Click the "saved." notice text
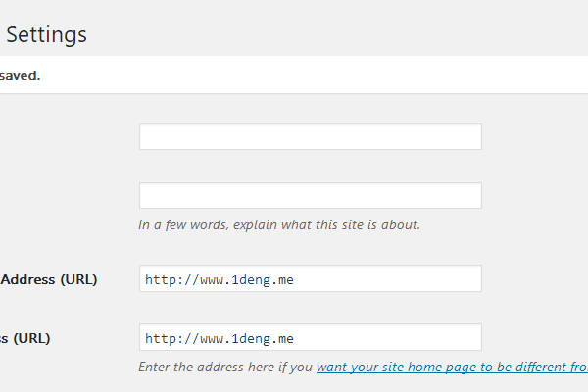This screenshot has height=392, width=588. 20,75
